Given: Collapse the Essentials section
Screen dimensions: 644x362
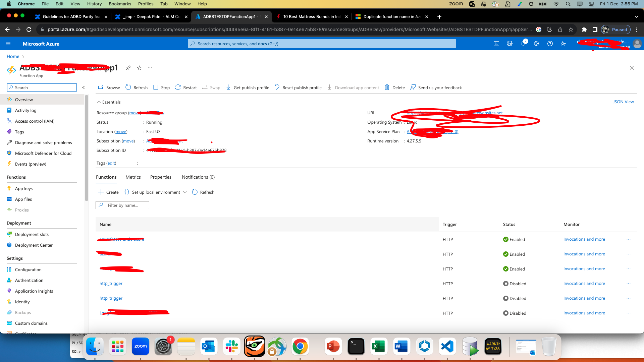Looking at the screenshot, I should tap(99, 102).
